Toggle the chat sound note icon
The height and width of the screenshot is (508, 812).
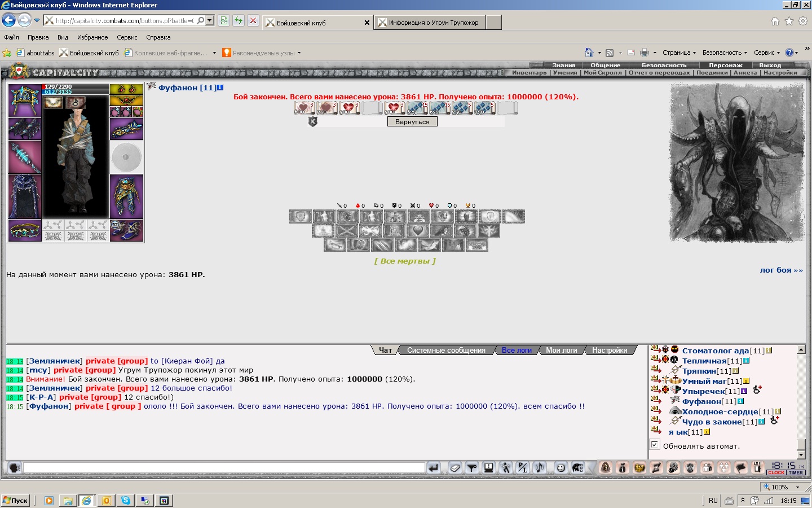[540, 467]
